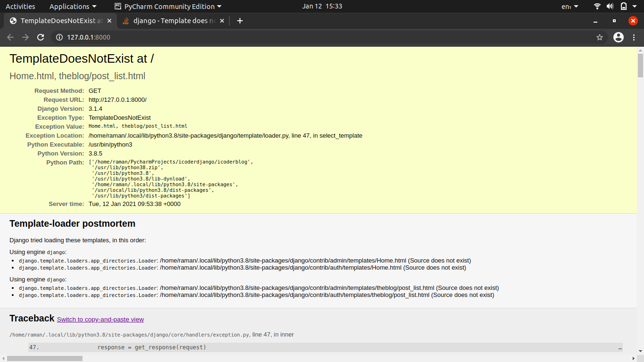The image size is (644, 362).
Task: Click the Server time value
Action: click(x=134, y=204)
